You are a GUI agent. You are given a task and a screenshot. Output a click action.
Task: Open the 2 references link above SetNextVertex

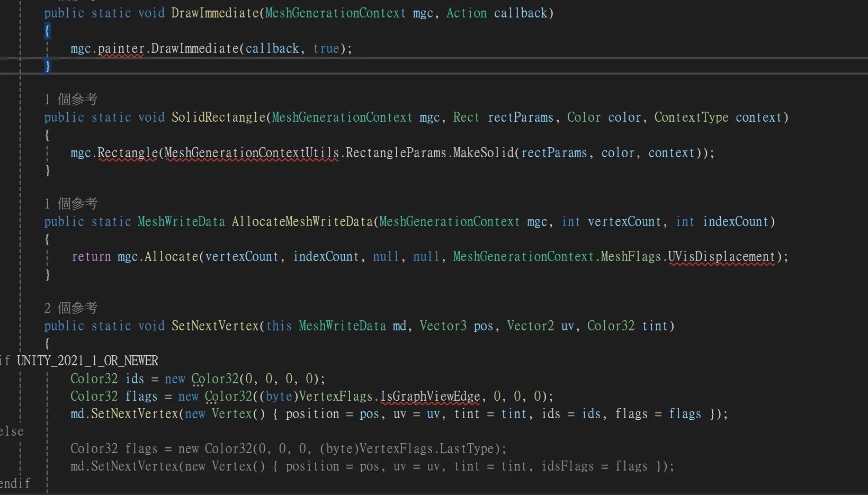pos(71,308)
